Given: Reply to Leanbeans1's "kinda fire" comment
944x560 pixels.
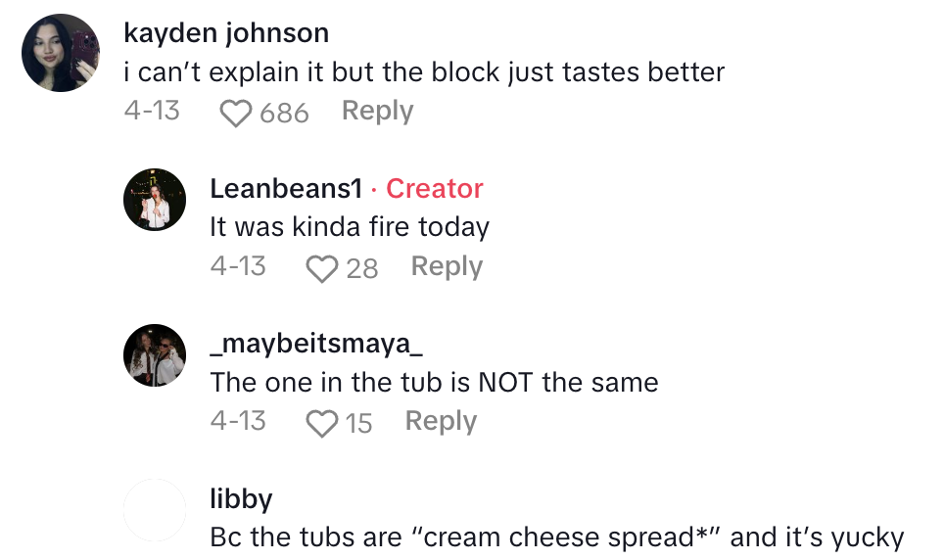Looking at the screenshot, I should tap(447, 266).
